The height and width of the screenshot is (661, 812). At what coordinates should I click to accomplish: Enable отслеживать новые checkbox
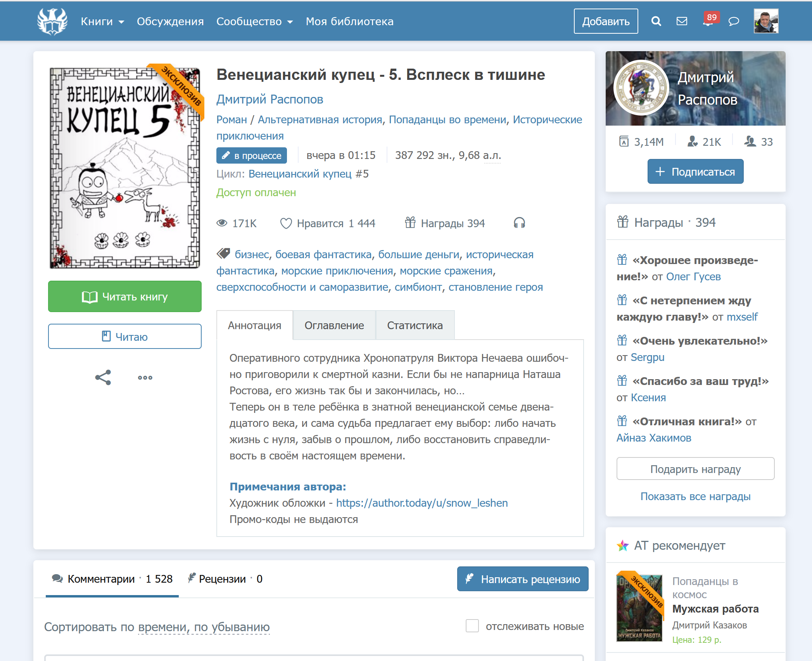click(x=472, y=626)
